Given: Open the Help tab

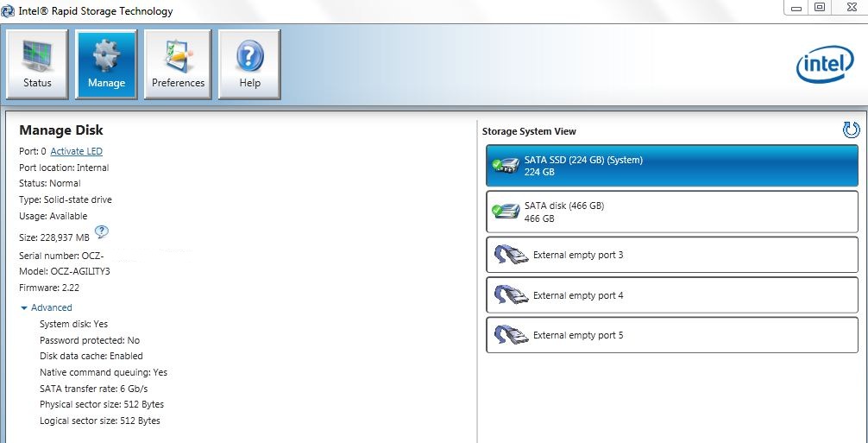Looking at the screenshot, I should (x=249, y=64).
